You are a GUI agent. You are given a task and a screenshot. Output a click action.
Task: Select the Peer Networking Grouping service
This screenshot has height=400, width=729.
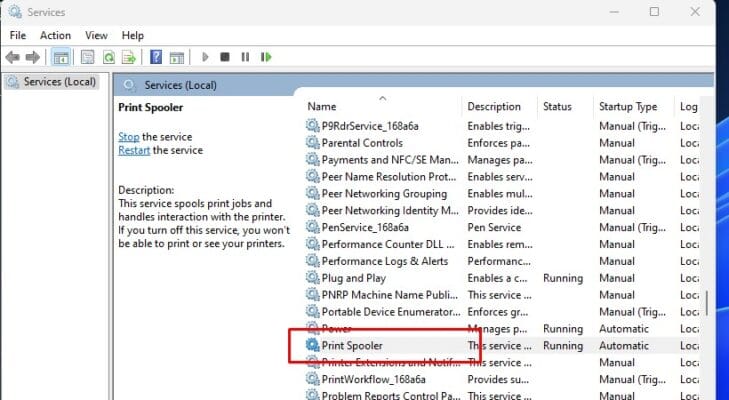point(502,193)
